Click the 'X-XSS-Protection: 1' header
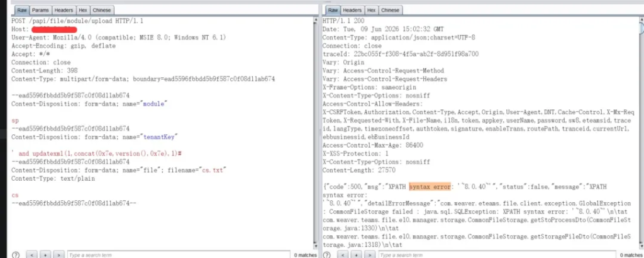Image resolution: width=644 pixels, height=258 pixels. tap(355, 153)
